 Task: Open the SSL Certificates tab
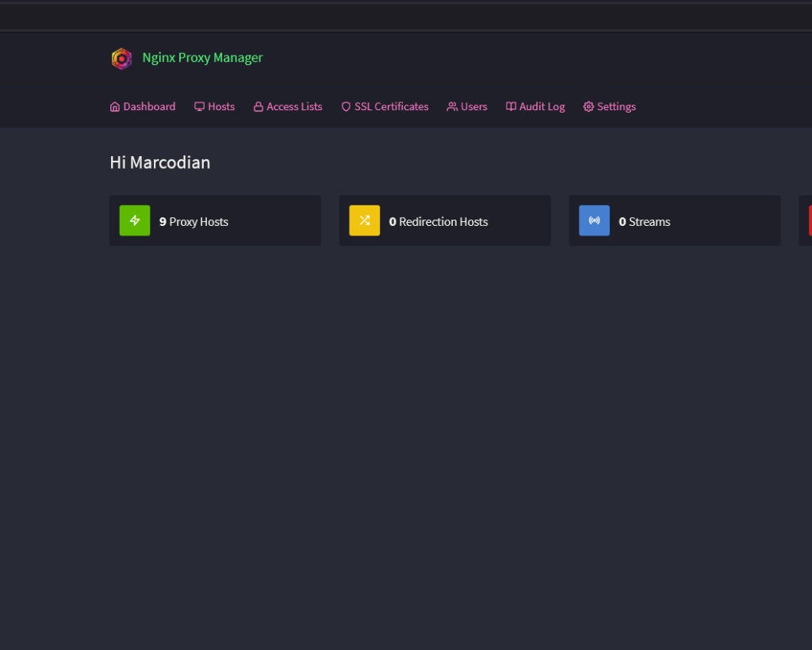click(391, 107)
